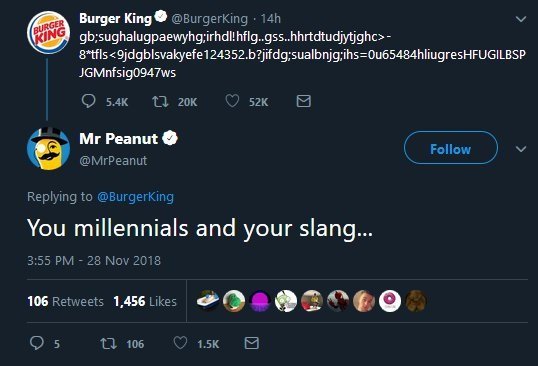Open the purple liker avatar

click(260, 301)
